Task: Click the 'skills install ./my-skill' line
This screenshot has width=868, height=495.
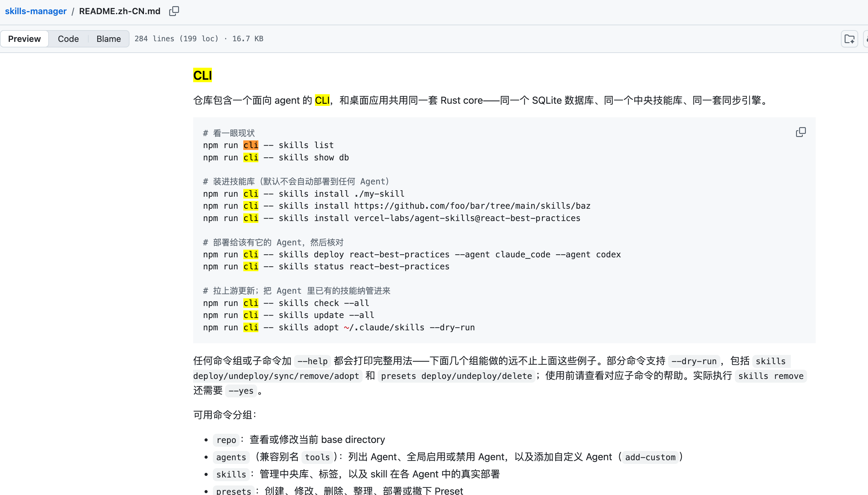Action: coord(304,194)
